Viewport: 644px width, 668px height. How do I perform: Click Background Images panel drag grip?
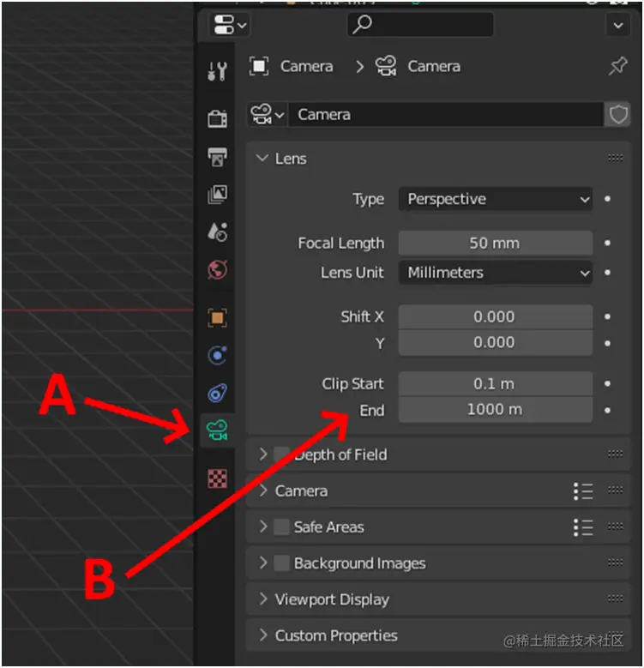click(615, 563)
